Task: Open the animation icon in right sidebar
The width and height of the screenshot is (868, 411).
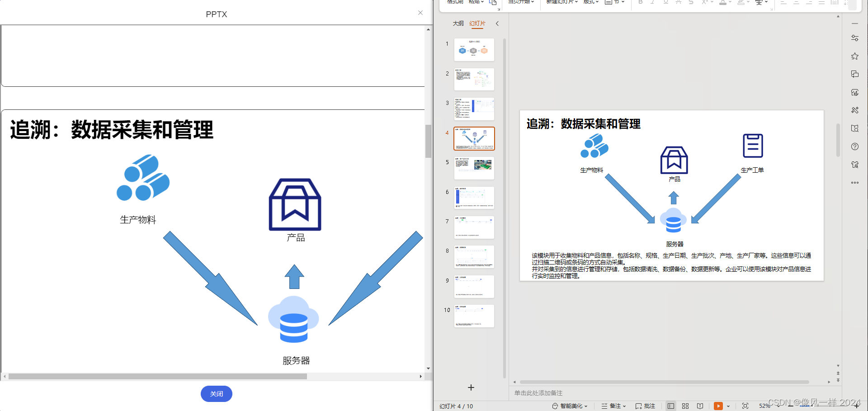Action: tap(855, 92)
